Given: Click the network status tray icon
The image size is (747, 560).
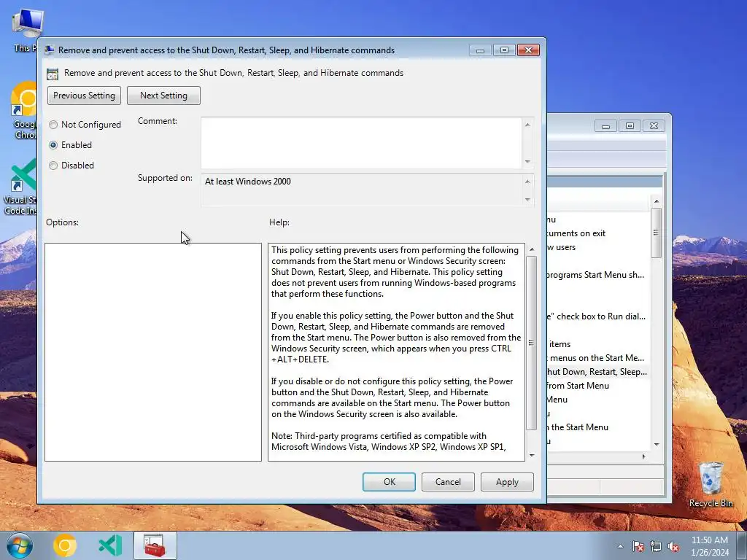Looking at the screenshot, I should tap(656, 546).
